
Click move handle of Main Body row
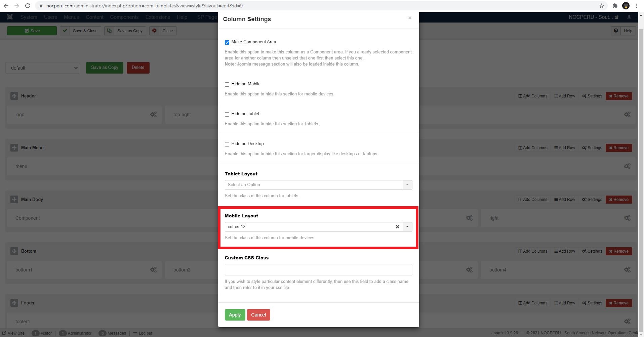tap(14, 200)
